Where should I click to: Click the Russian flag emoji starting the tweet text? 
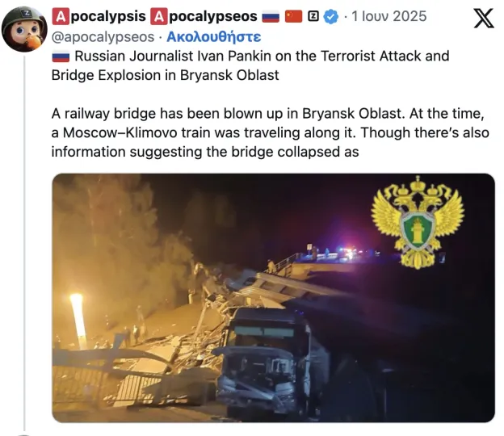(61, 57)
